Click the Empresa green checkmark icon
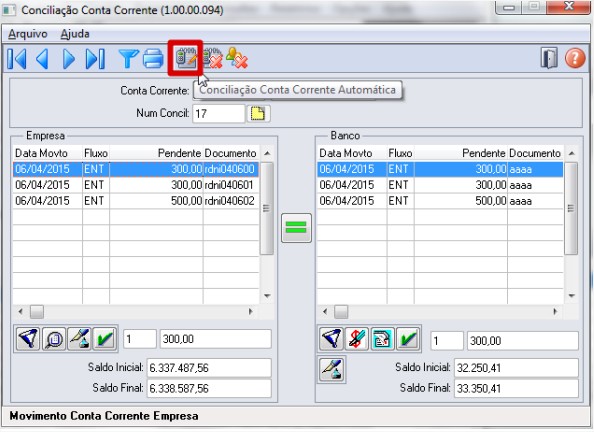 104,338
